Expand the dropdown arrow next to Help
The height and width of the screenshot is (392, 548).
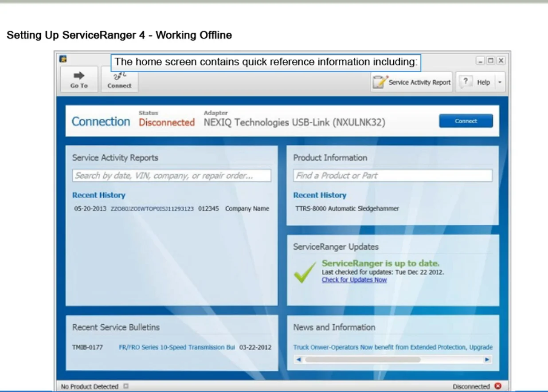point(500,82)
